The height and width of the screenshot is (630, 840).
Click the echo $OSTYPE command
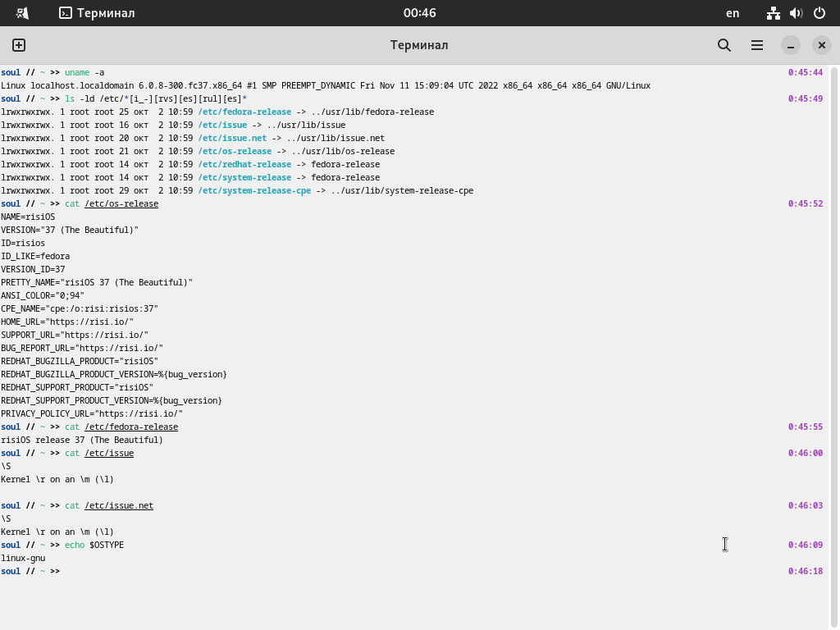(94, 545)
